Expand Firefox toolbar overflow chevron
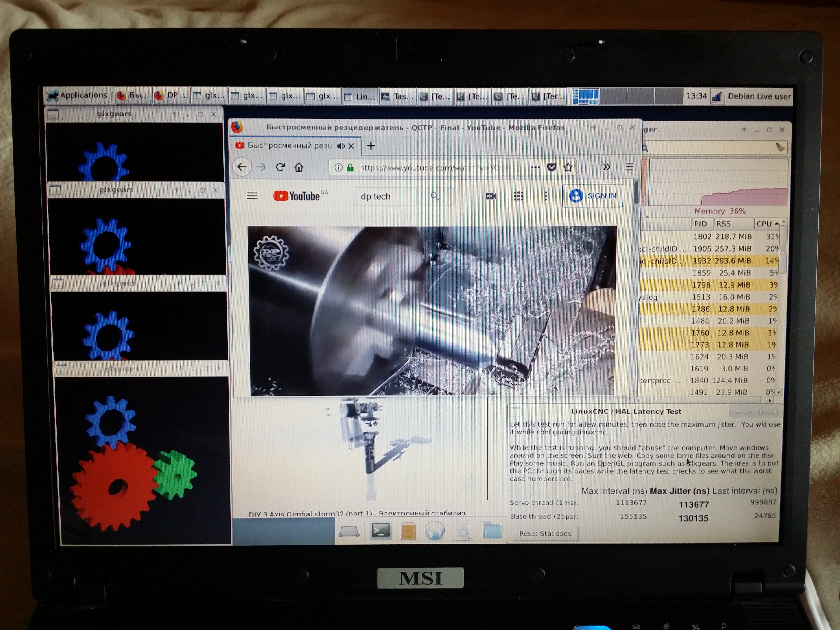Viewport: 840px width, 630px height. point(606,167)
